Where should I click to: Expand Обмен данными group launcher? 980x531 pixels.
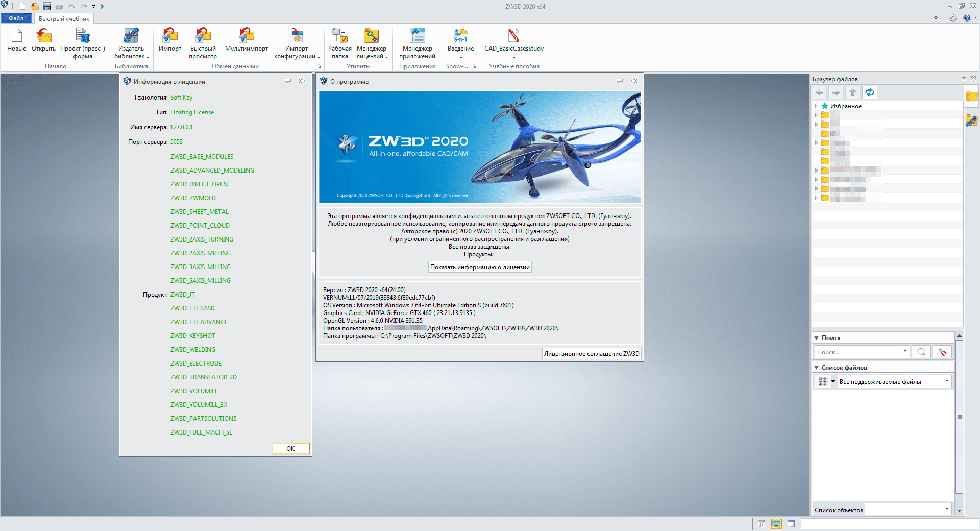pyautogui.click(x=320, y=66)
